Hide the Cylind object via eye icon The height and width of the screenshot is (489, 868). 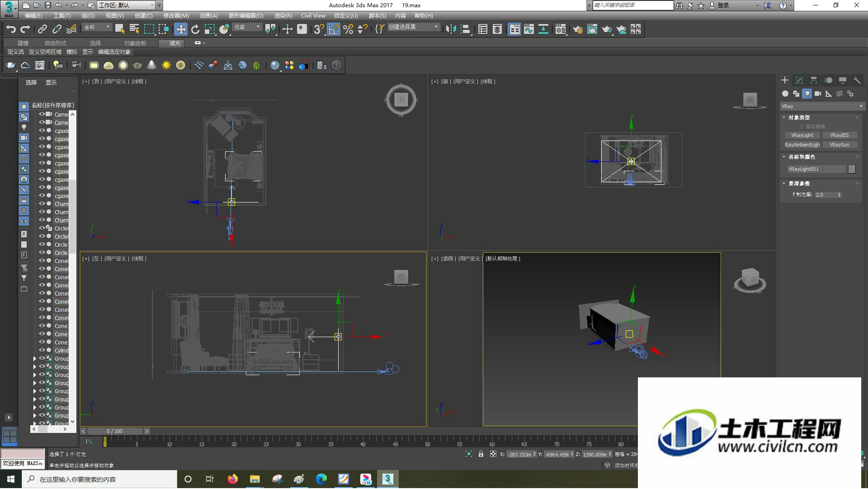[42, 350]
